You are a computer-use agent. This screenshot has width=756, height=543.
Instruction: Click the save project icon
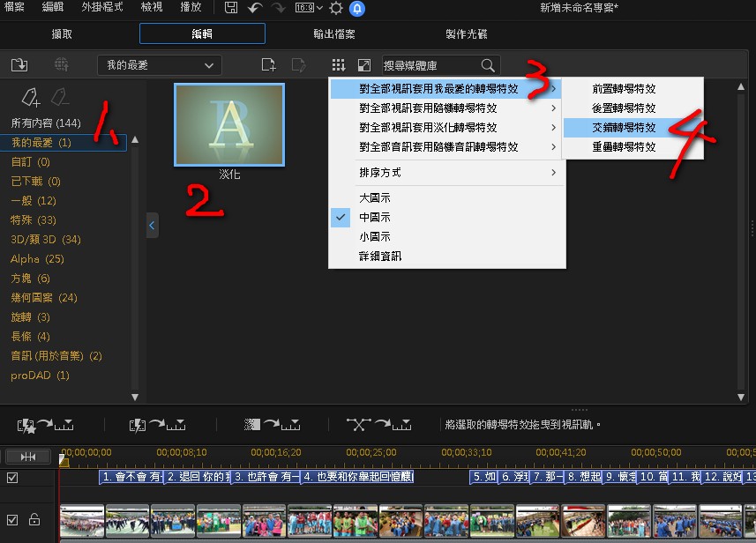pos(231,8)
